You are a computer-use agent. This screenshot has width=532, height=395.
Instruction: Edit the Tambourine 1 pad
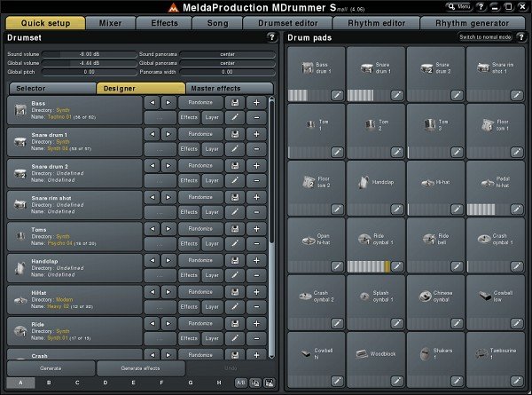tap(516, 381)
